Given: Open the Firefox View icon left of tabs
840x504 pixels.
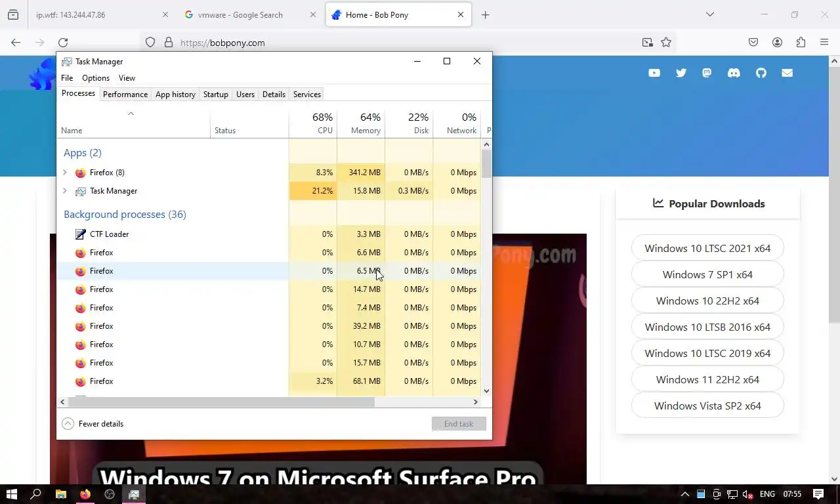Looking at the screenshot, I should pos(13,15).
